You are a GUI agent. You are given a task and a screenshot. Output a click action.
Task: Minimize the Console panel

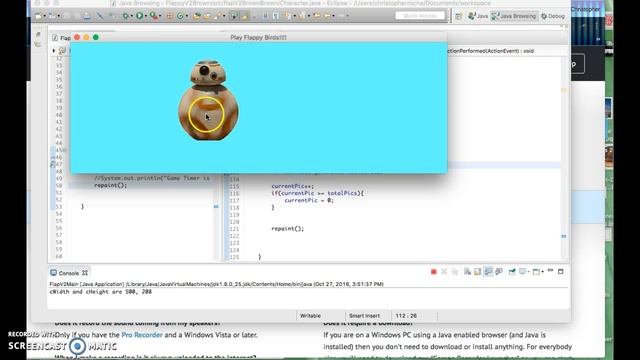(x=550, y=271)
